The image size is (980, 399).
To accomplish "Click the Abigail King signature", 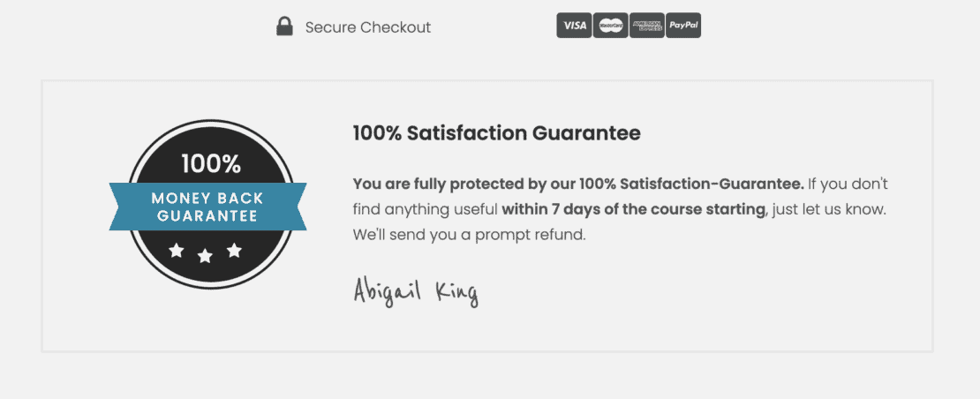I will (x=415, y=290).
